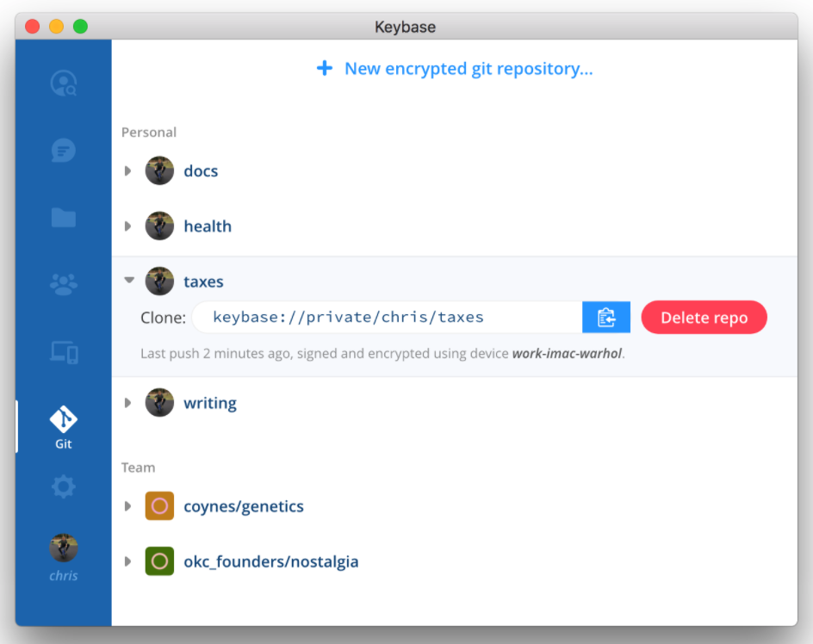Image resolution: width=813 pixels, height=644 pixels.
Task: Open the Devices icon in sidebar
Action: [x=64, y=353]
